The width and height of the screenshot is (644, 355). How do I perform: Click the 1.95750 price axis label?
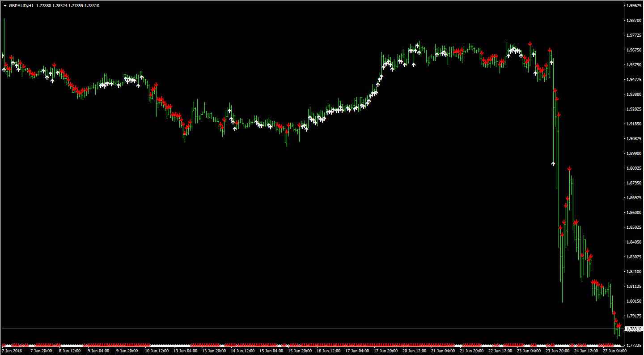pyautogui.click(x=634, y=65)
